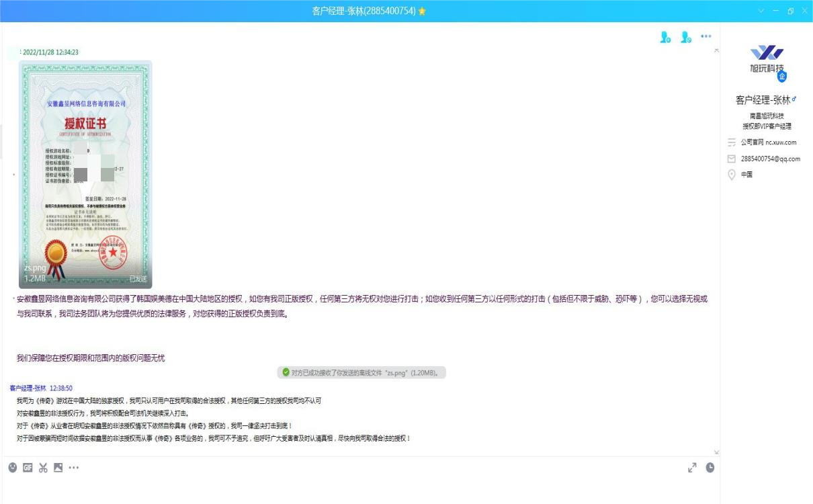Minimize the chat window
The height and width of the screenshot is (504, 813).
coord(775,11)
